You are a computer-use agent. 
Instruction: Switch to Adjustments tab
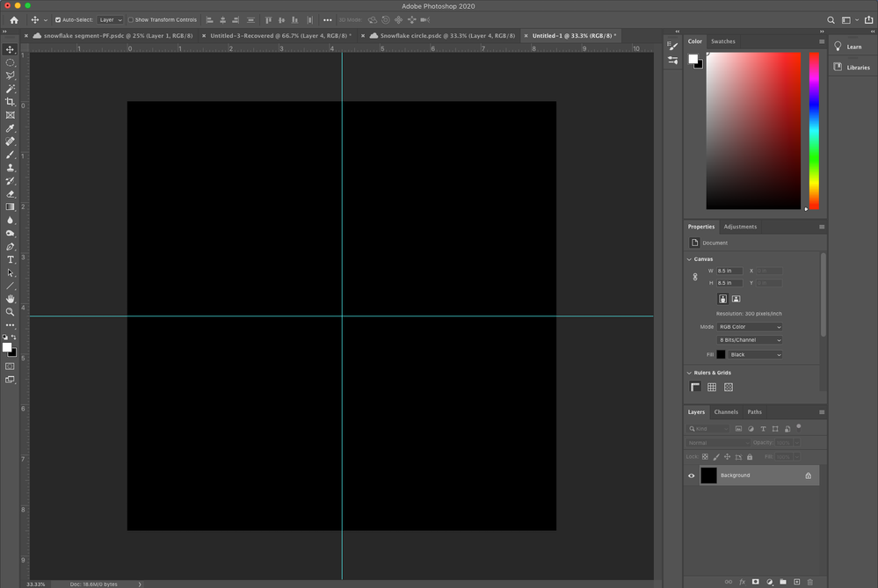click(740, 227)
